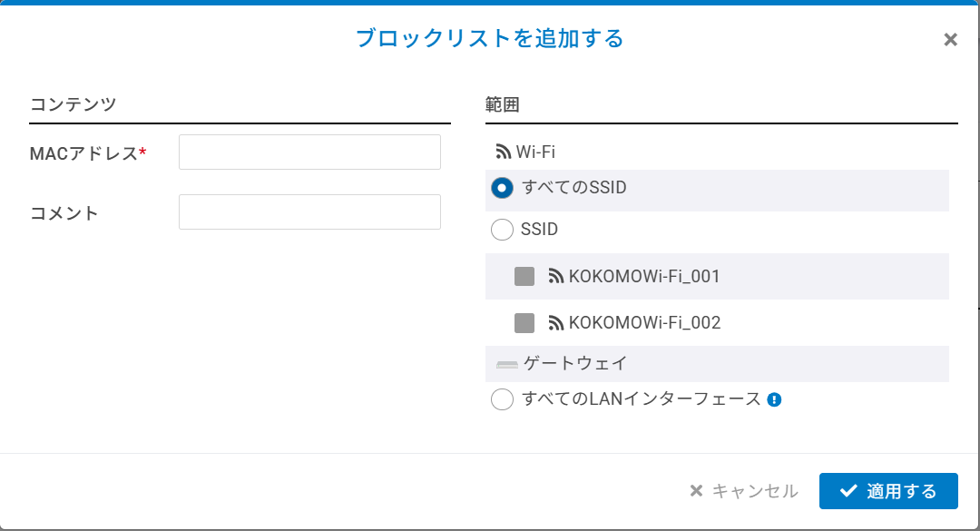Viewport: 980px width, 531px height.
Task: Click the Wi-Fi section header icon
Action: [504, 152]
